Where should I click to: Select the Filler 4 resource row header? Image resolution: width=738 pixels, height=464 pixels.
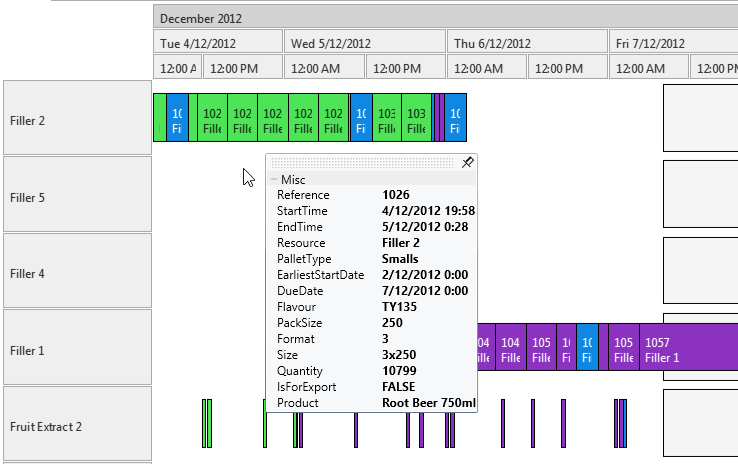[77, 272]
